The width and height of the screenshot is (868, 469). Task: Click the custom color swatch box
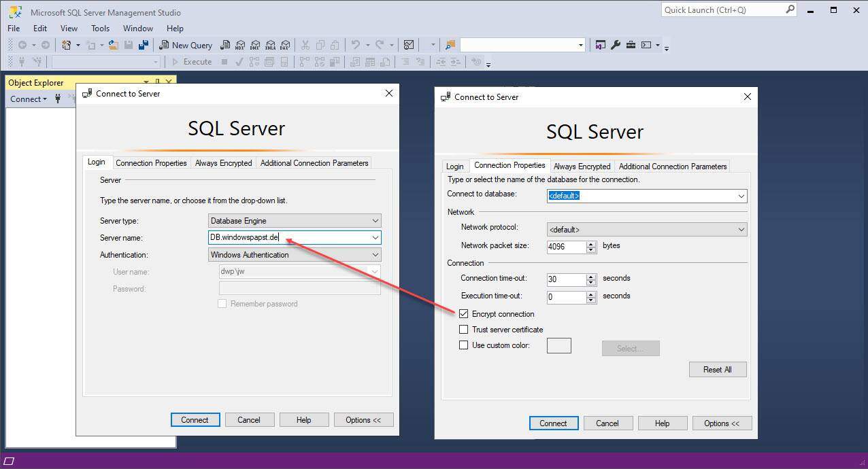[x=558, y=345]
